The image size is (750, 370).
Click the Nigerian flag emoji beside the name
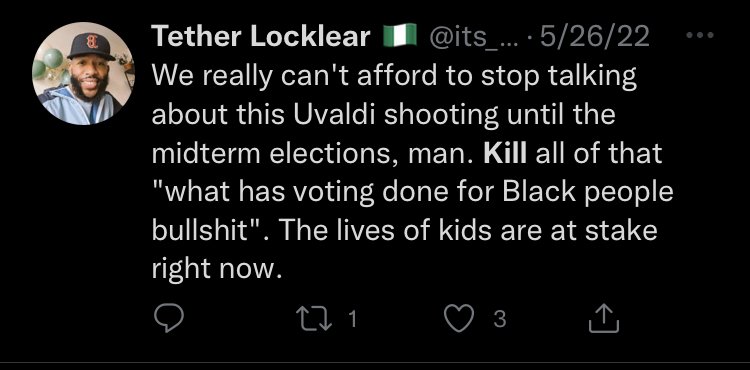click(400, 36)
